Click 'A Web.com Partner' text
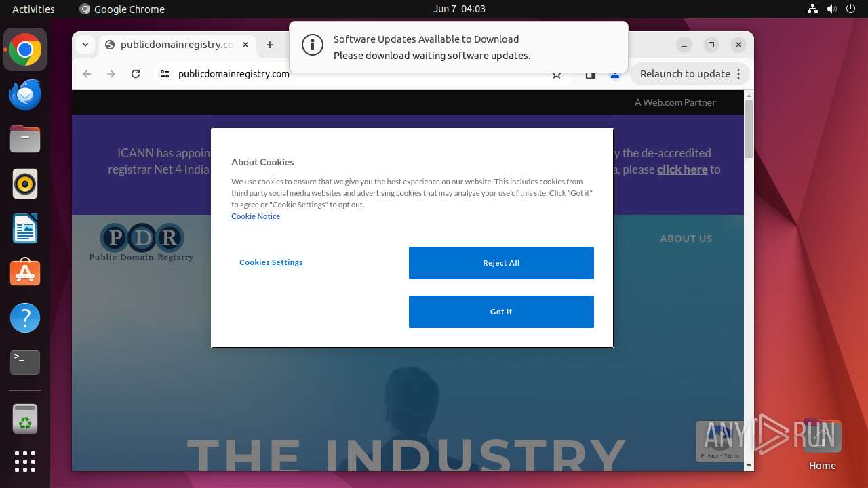Image resolution: width=868 pixels, height=488 pixels. click(675, 102)
